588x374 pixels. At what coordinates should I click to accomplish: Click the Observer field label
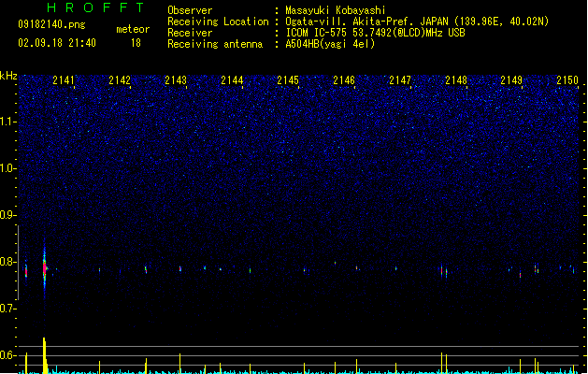190,10
